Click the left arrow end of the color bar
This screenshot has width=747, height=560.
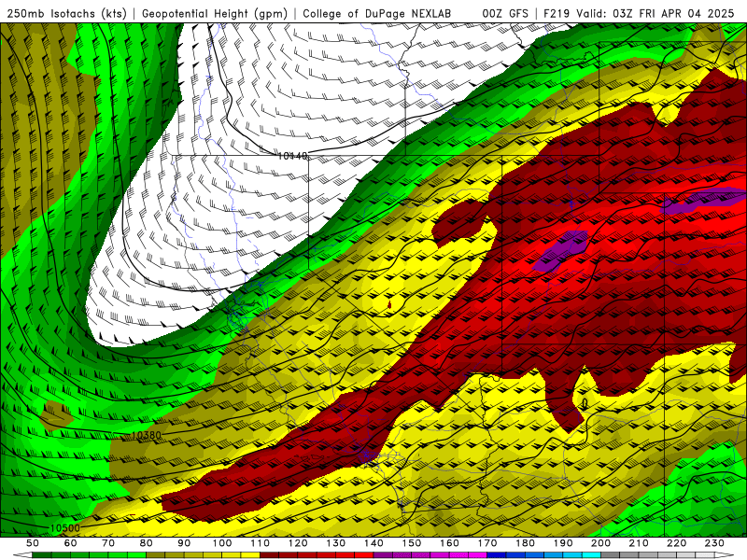22,554
